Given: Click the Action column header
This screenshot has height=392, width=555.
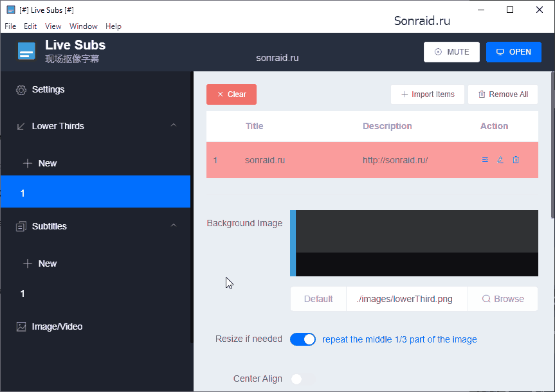Looking at the screenshot, I should (x=494, y=127).
